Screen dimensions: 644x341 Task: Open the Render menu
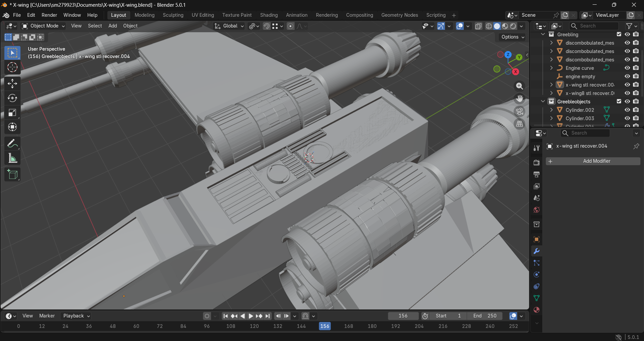(x=49, y=15)
